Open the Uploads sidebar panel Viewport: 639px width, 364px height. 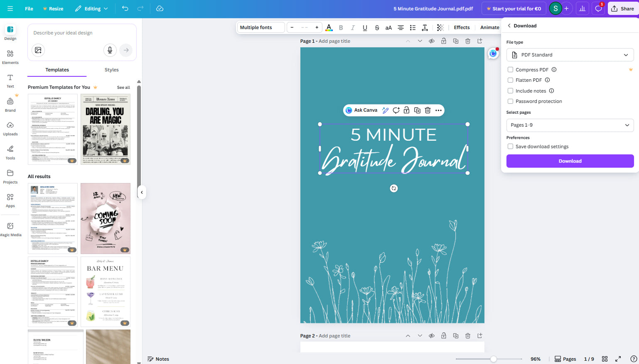(10, 128)
